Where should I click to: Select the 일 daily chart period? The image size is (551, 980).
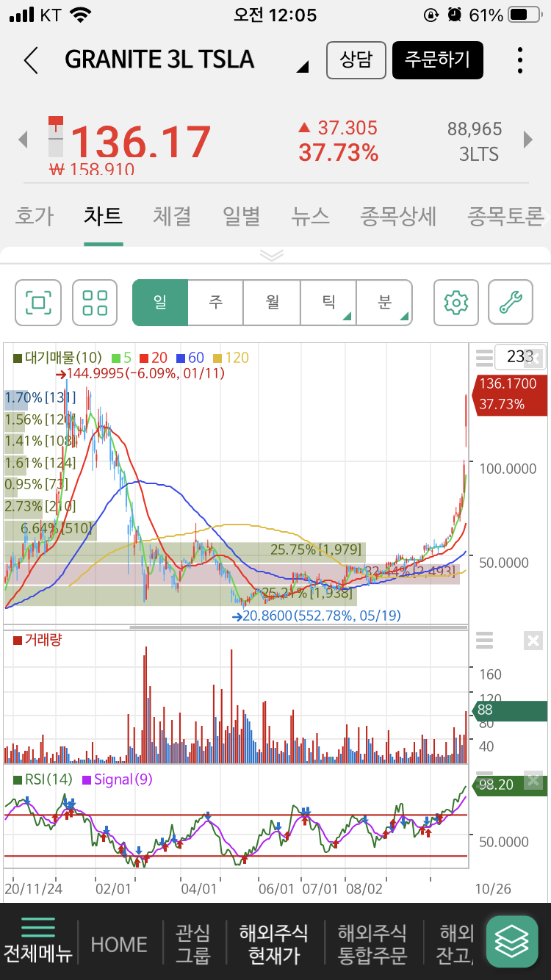point(160,302)
